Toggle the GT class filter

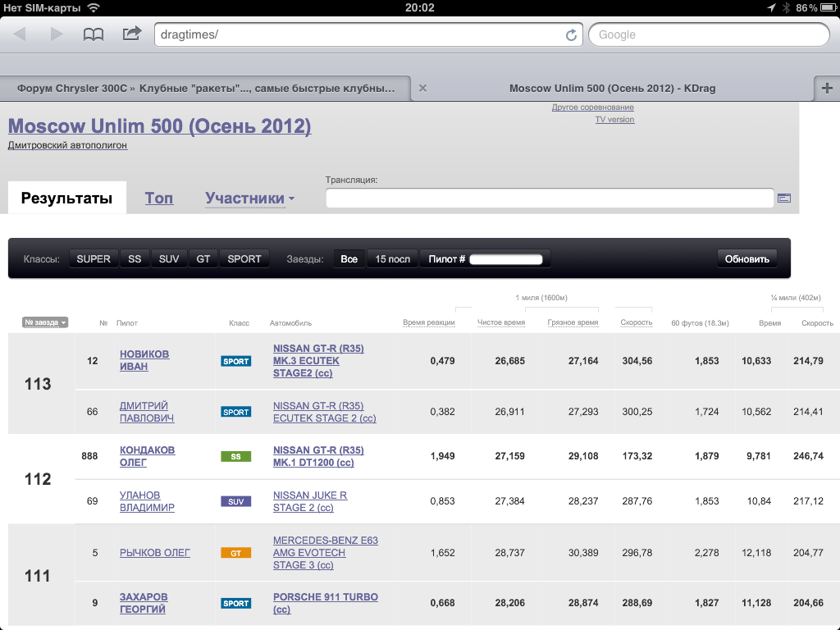203,258
